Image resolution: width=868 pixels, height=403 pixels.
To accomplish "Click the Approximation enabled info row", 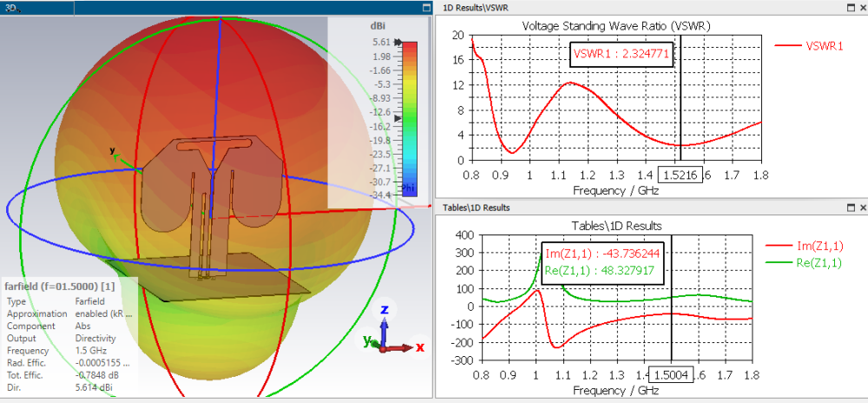I will pos(69,314).
